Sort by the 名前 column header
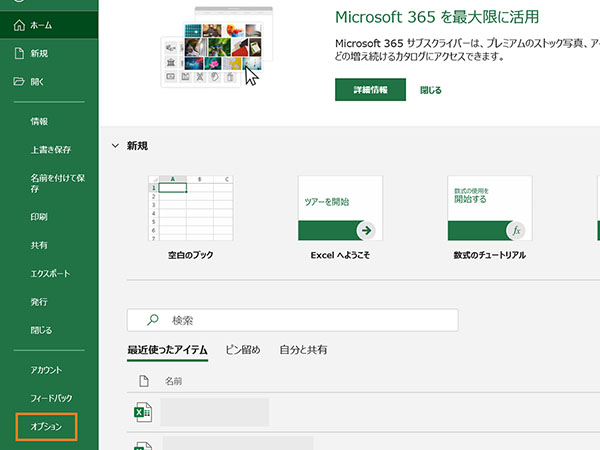Viewport: 600px width, 450px height. tap(173, 381)
